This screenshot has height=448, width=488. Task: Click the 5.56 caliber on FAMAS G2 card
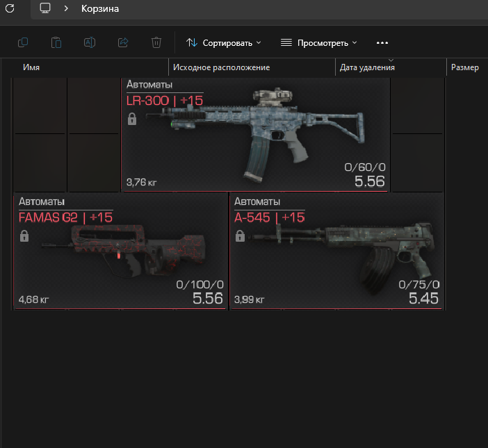[208, 299]
